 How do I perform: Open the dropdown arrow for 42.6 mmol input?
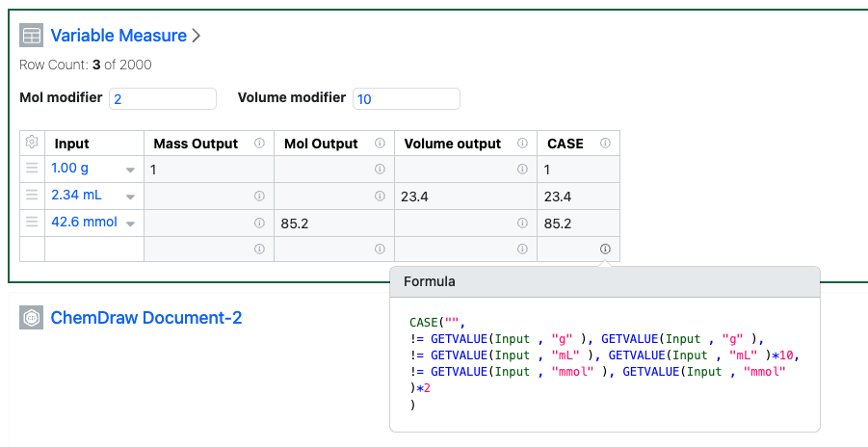[x=130, y=223]
